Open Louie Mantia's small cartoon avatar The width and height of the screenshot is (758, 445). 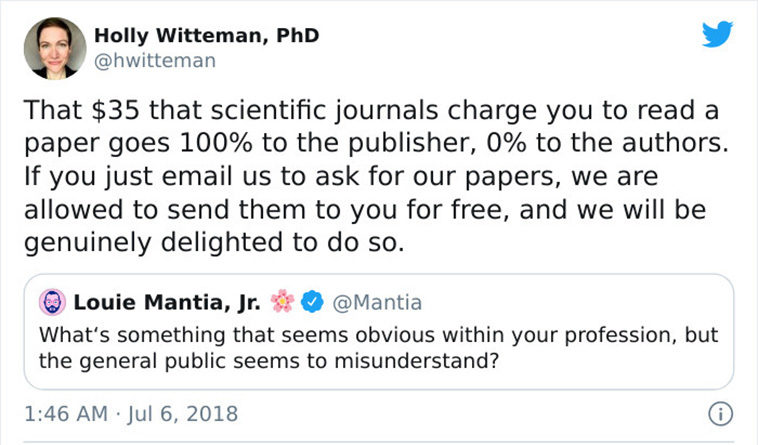tap(52, 302)
